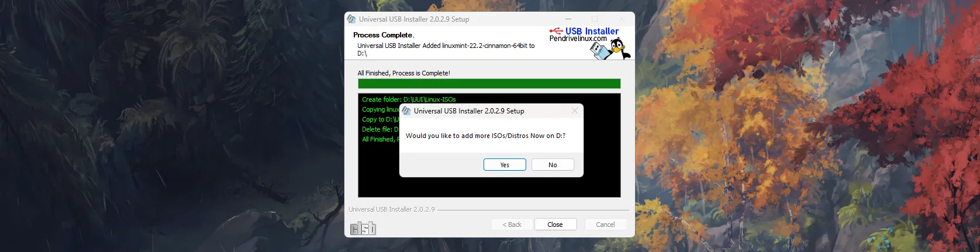
Task: Click the USB Installer logo text
Action: (x=592, y=31)
